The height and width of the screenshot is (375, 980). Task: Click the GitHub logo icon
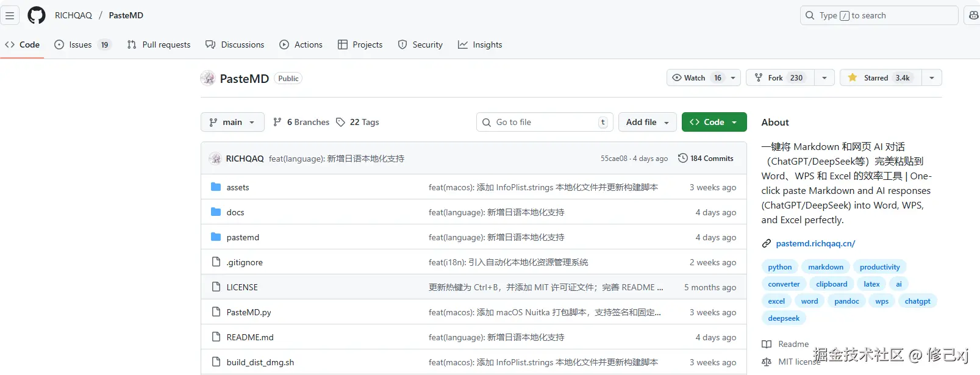(37, 15)
